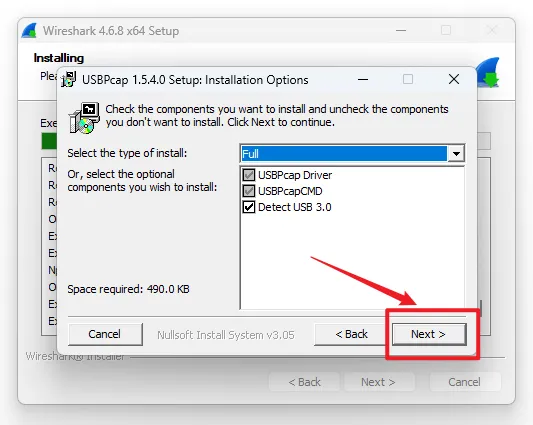Image resolution: width=533 pixels, height=425 pixels.
Task: Click the disabled maximize button of USBPcap Setup
Action: coord(408,80)
